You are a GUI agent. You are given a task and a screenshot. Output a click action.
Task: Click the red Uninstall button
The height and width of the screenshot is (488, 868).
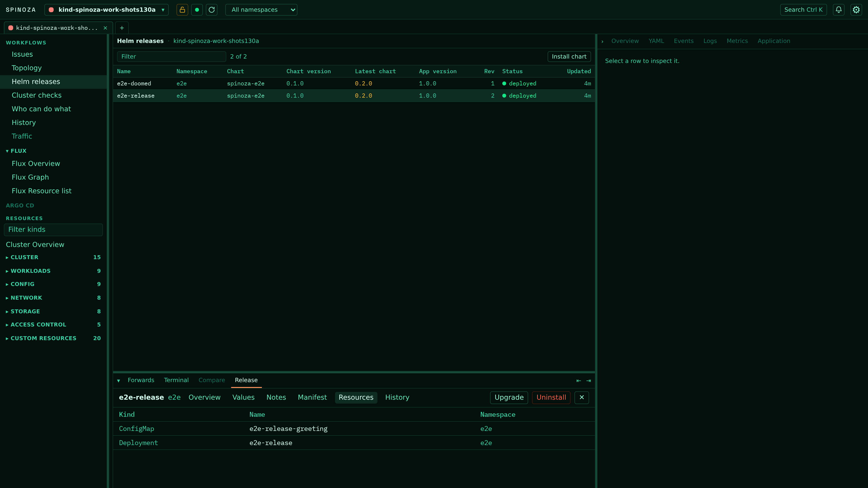551,398
